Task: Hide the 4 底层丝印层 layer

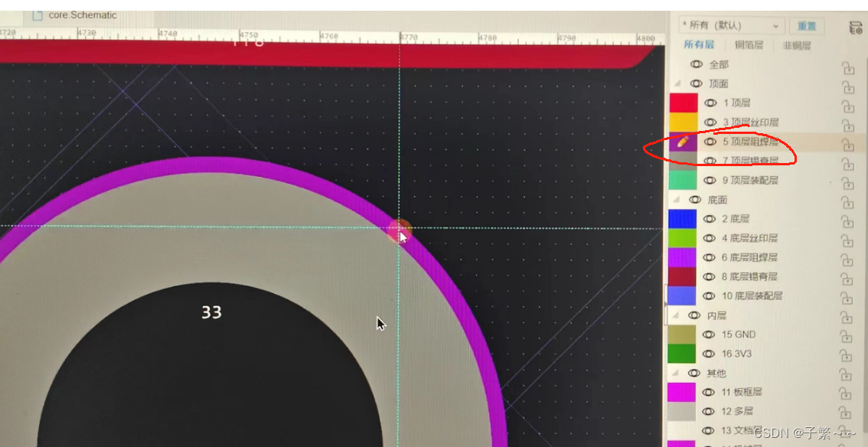Action: point(710,238)
